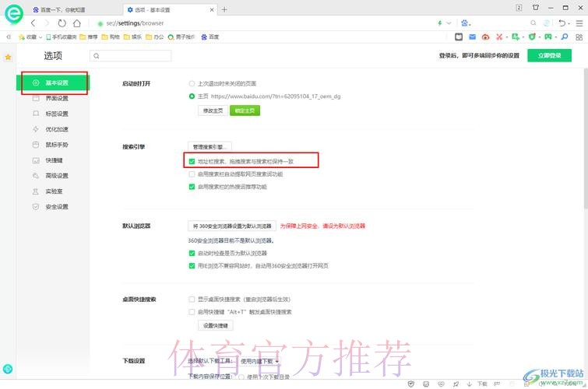The width and height of the screenshot is (588, 389).
Task: Enable 启用搜索栏自动提取网页搜索词功能 checkbox
Action: point(192,174)
